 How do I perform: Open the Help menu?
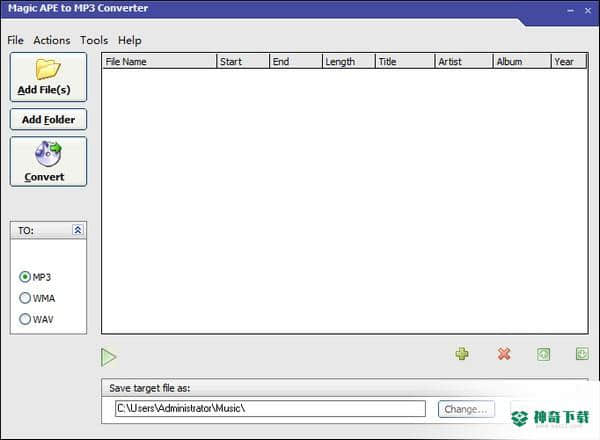click(129, 40)
